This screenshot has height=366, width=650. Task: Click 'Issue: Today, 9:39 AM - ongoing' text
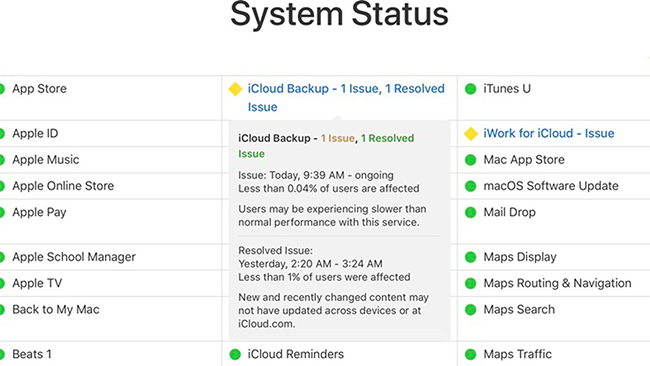point(316,175)
